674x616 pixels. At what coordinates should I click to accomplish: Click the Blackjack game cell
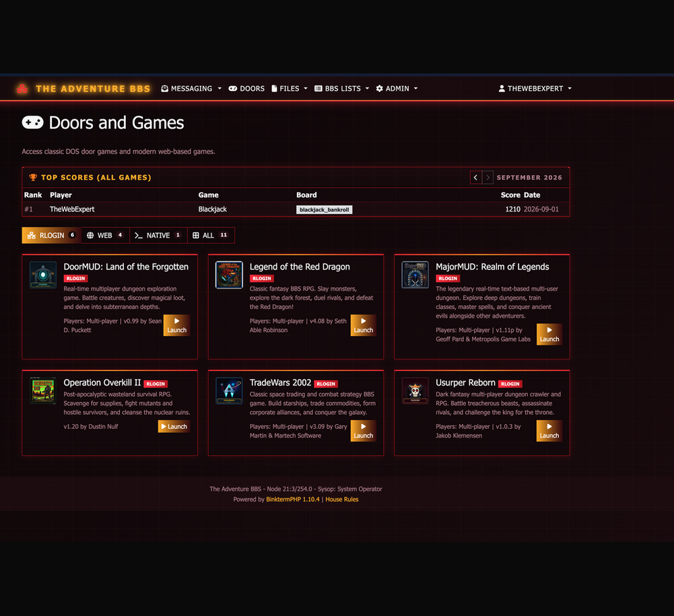click(x=212, y=209)
